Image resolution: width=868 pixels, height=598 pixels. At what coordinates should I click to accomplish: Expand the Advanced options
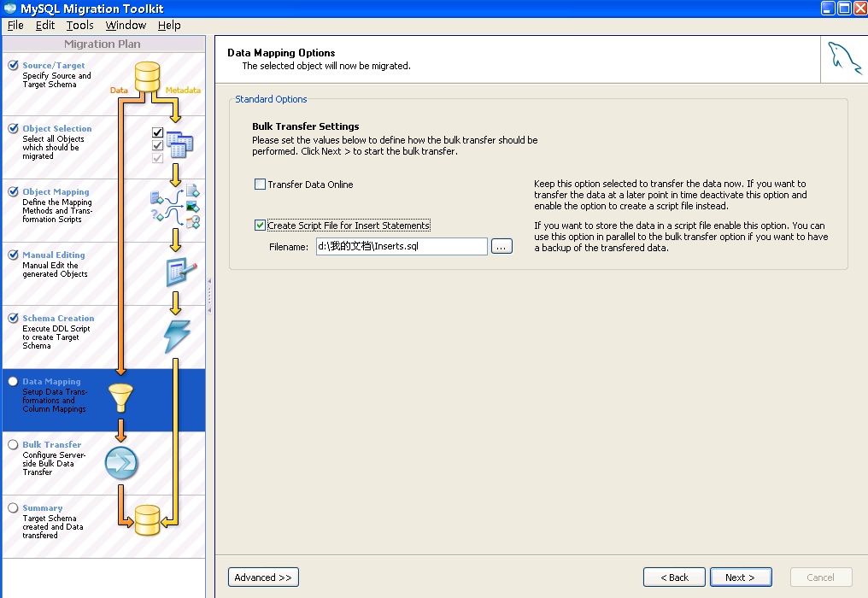(x=263, y=577)
